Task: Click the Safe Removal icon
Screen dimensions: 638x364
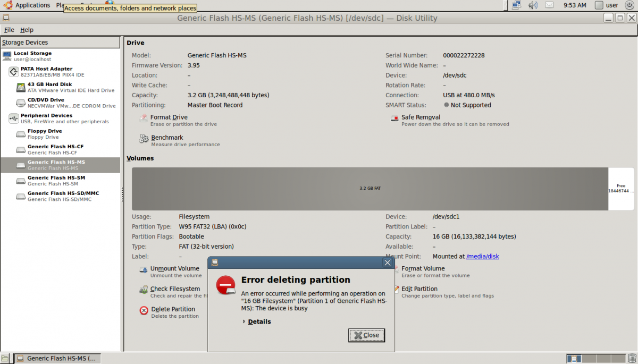Action: 394,119
